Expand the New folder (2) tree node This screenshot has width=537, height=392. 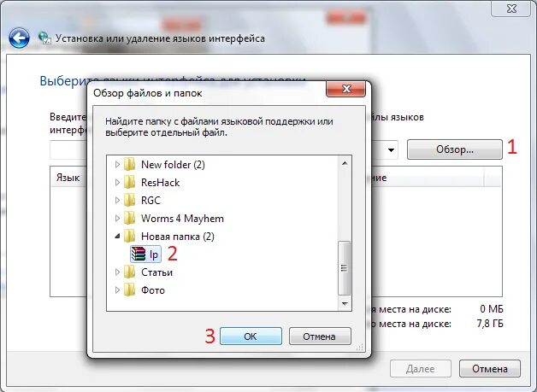click(x=117, y=165)
